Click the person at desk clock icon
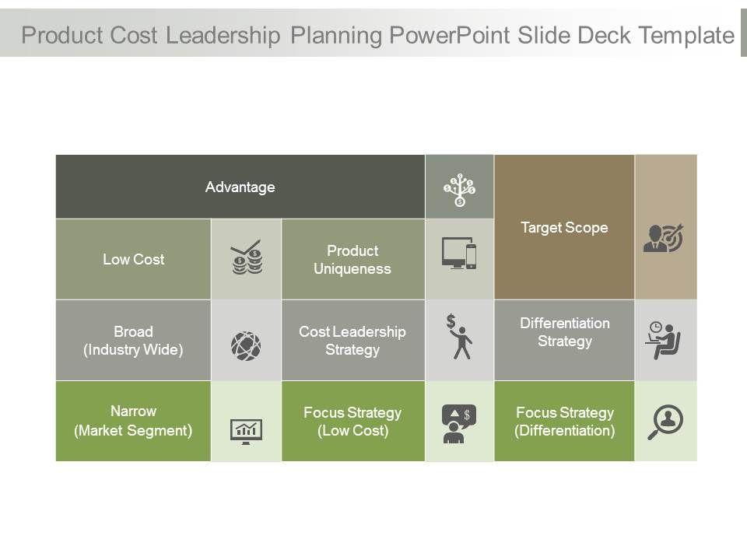The image size is (747, 560). [664, 340]
